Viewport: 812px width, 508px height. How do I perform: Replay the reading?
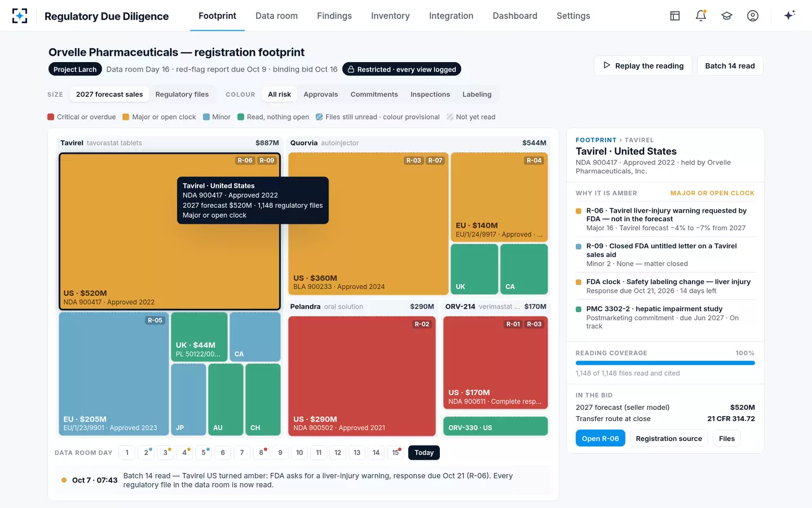[643, 65]
